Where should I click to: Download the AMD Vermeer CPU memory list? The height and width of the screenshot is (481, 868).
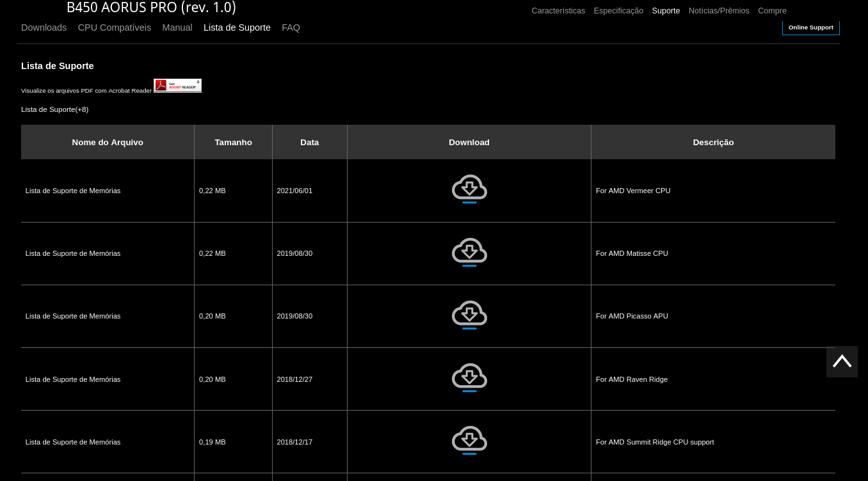(469, 189)
